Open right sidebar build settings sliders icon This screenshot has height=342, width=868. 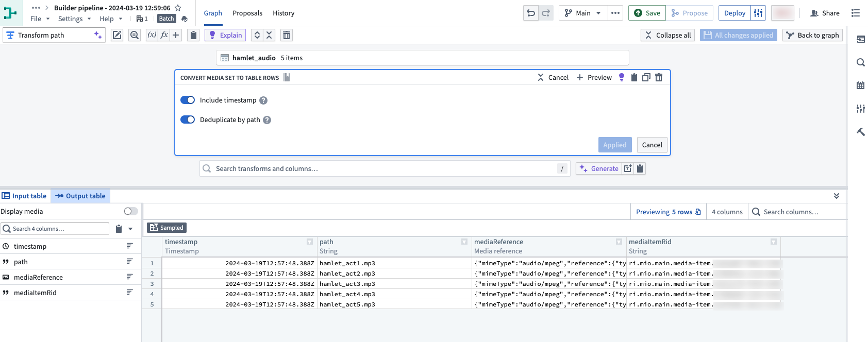point(860,109)
